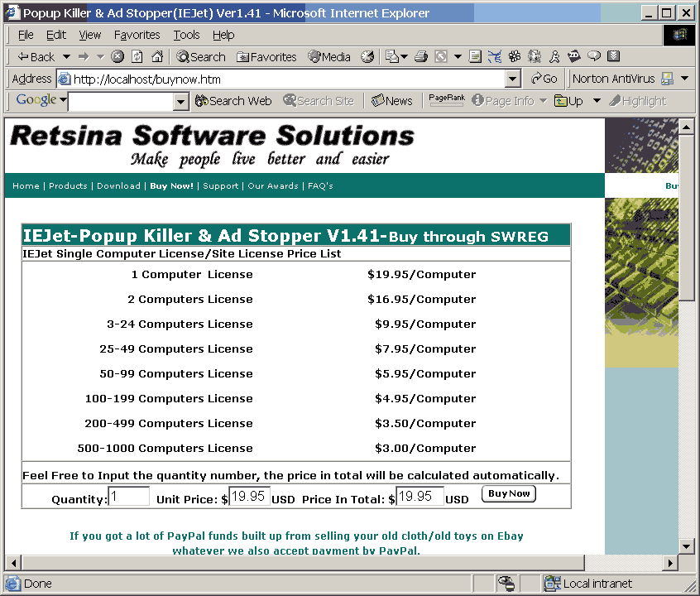700x596 pixels.
Task: Print the current page
Action: pyautogui.click(x=421, y=56)
